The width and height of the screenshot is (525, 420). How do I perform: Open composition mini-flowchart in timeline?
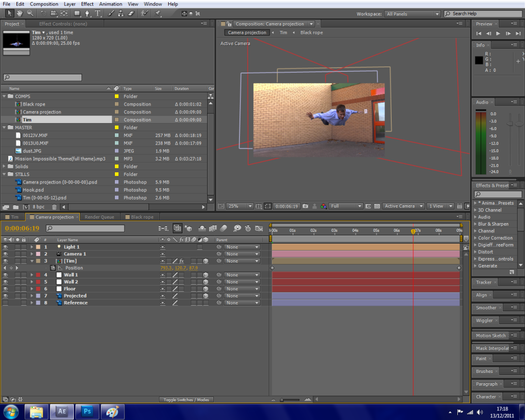163,228
